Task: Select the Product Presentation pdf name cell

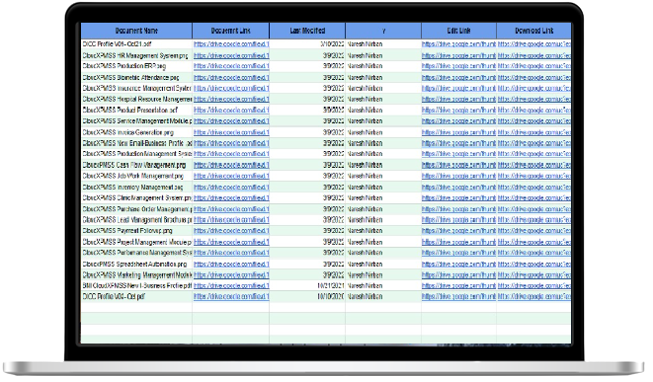Action: [137, 110]
